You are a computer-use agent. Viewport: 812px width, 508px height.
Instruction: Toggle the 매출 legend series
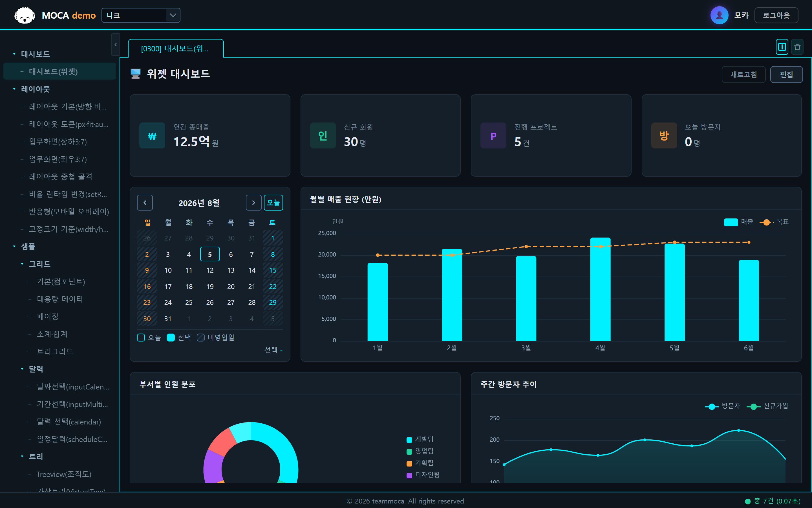point(738,222)
